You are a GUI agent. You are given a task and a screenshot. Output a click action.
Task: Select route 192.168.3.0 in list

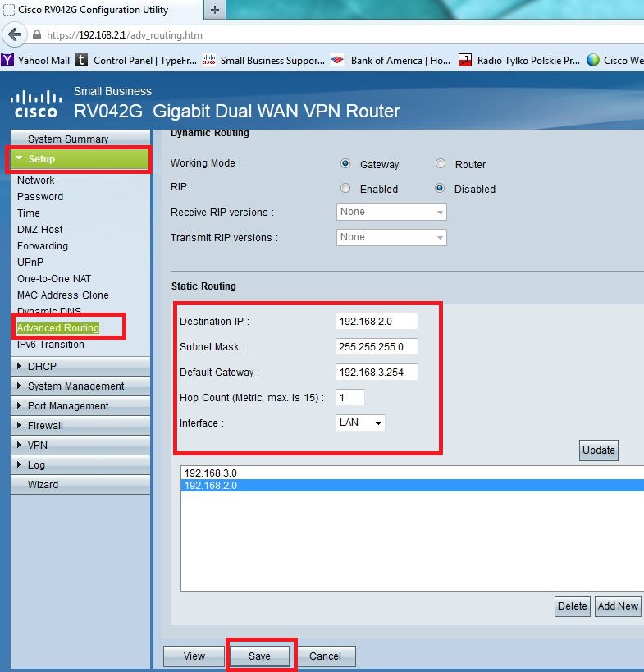(412, 473)
